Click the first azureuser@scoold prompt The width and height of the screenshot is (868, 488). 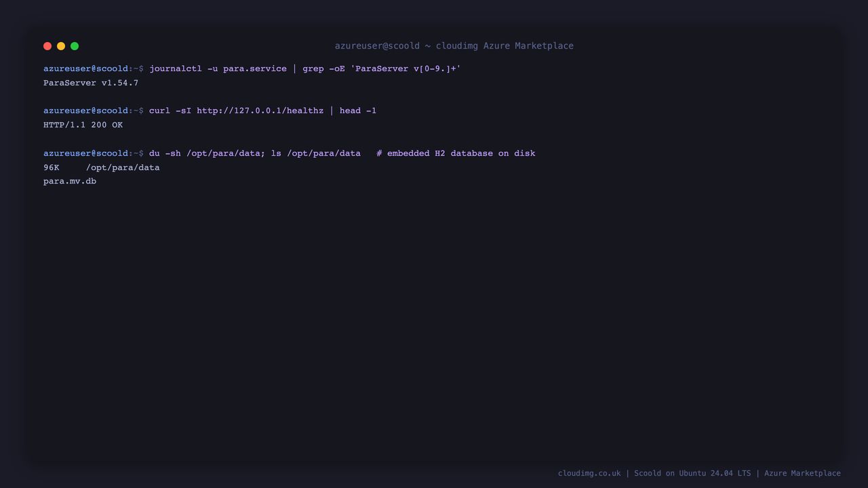pos(94,69)
